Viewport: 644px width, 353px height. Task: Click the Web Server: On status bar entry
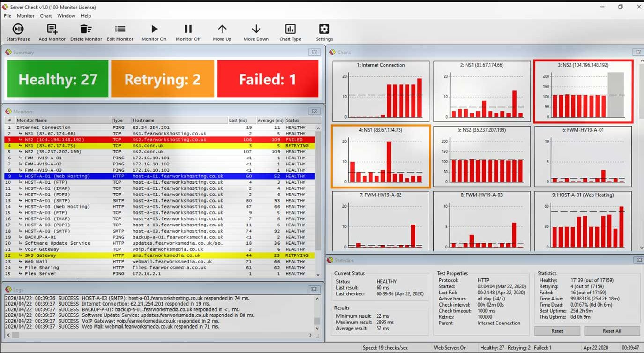pyautogui.click(x=450, y=348)
